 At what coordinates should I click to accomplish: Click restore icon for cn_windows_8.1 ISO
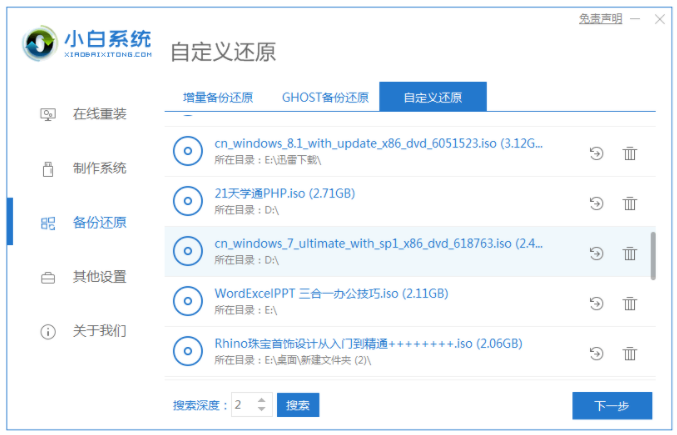coord(597,153)
